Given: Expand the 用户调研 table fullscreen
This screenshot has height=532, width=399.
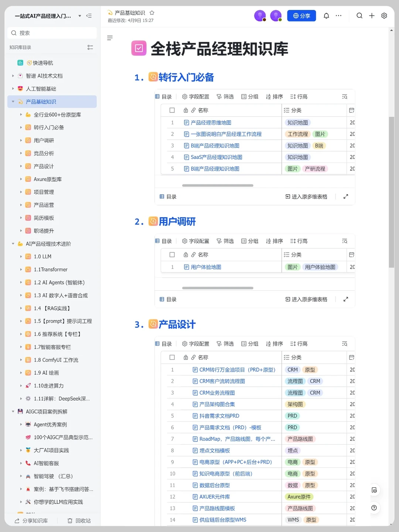Looking at the screenshot, I should (x=346, y=299).
